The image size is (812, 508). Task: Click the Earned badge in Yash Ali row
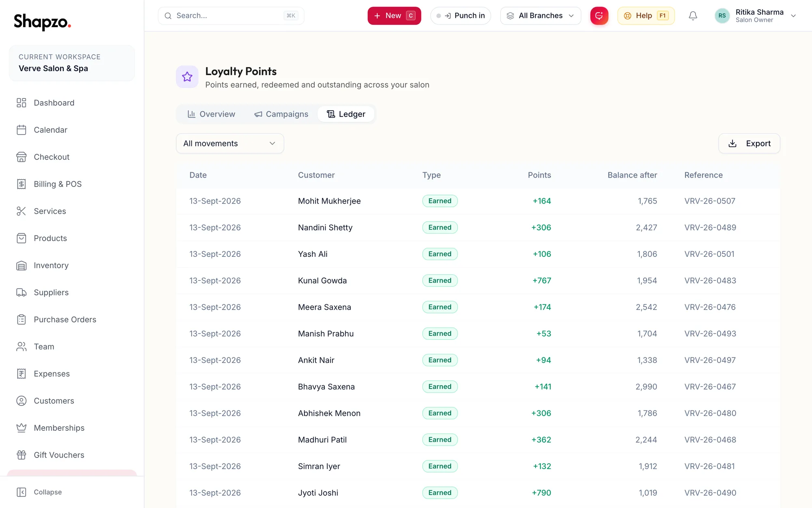pyautogui.click(x=440, y=254)
